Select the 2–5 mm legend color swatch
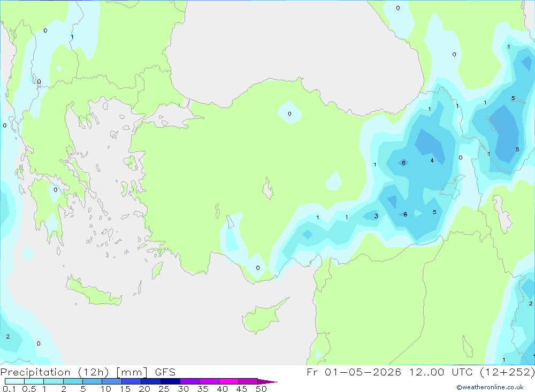The width and height of the screenshot is (535, 392). [x=73, y=381]
